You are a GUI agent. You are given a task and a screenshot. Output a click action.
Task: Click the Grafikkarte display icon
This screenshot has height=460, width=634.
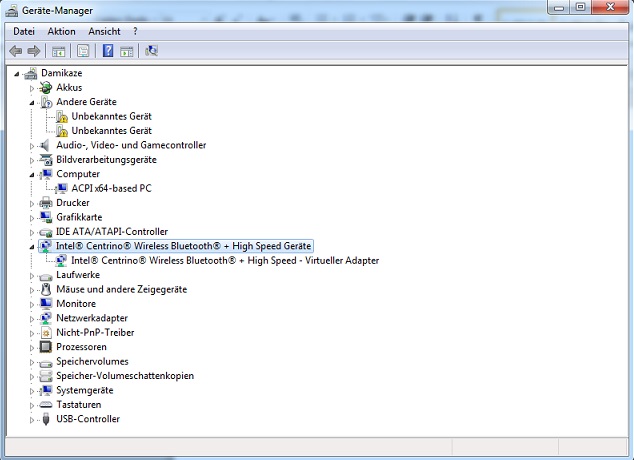pyautogui.click(x=46, y=217)
